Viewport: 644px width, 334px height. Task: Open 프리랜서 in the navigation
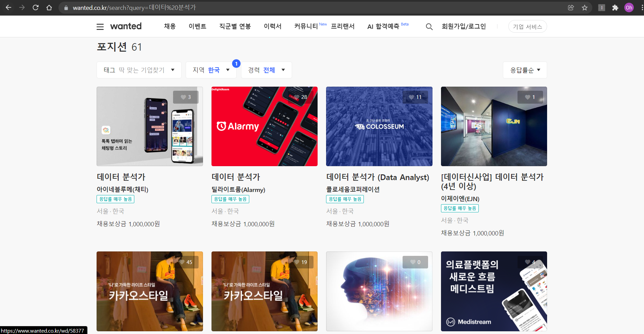click(x=343, y=27)
